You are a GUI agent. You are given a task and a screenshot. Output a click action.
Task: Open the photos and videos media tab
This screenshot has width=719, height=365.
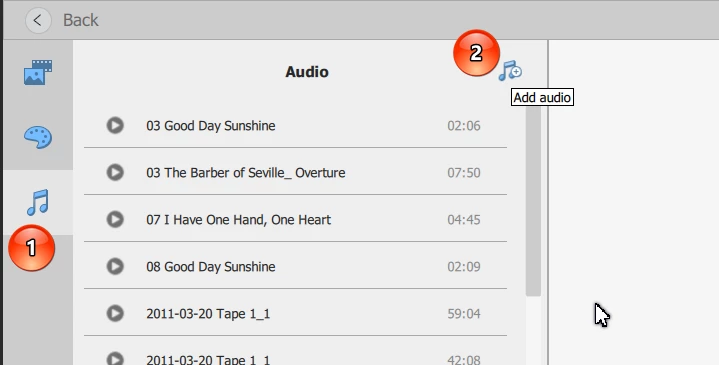click(38, 72)
